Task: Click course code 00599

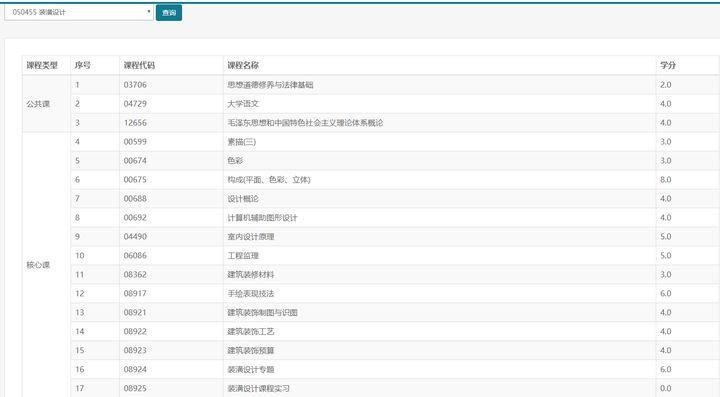Action: pos(135,142)
